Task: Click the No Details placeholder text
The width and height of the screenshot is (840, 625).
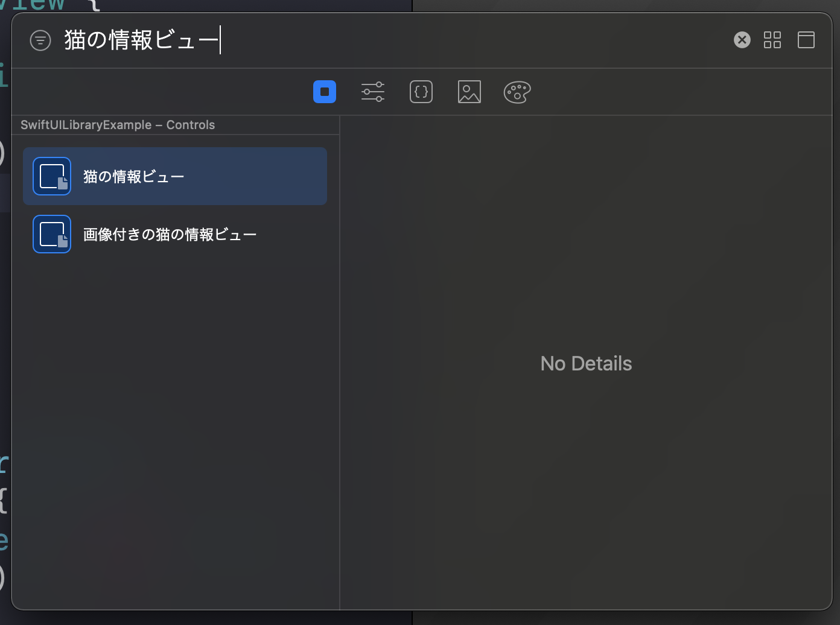Action: [x=586, y=363]
